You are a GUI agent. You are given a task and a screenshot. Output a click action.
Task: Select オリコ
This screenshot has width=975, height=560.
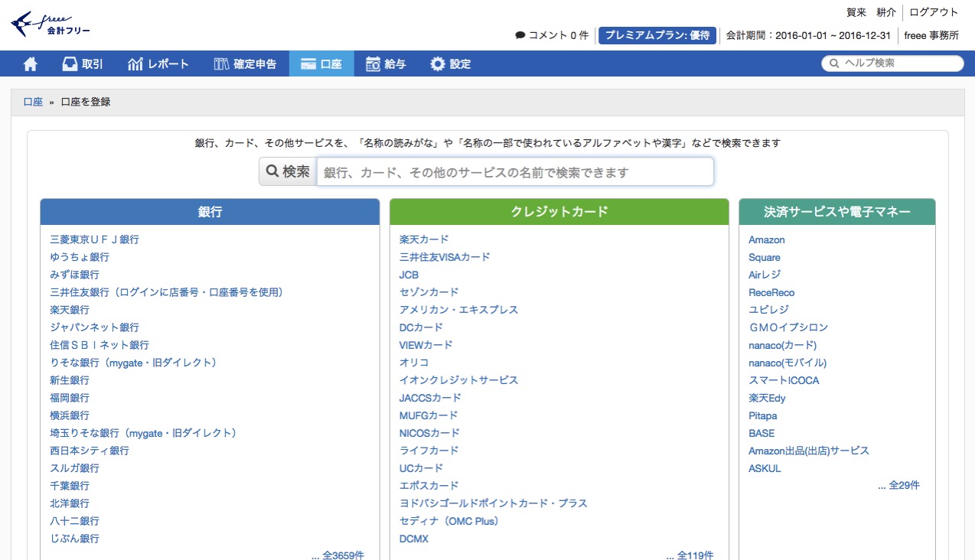414,363
